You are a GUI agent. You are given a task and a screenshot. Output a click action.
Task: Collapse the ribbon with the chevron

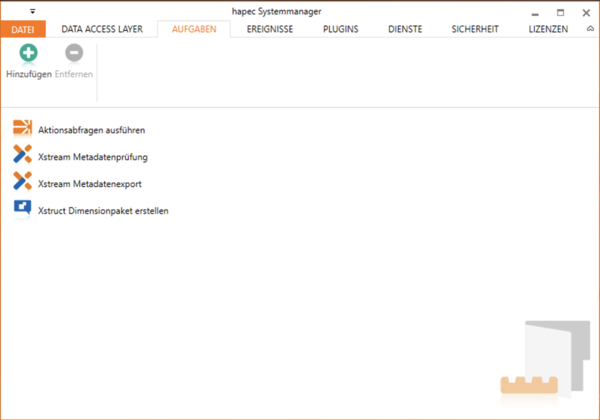(590, 29)
